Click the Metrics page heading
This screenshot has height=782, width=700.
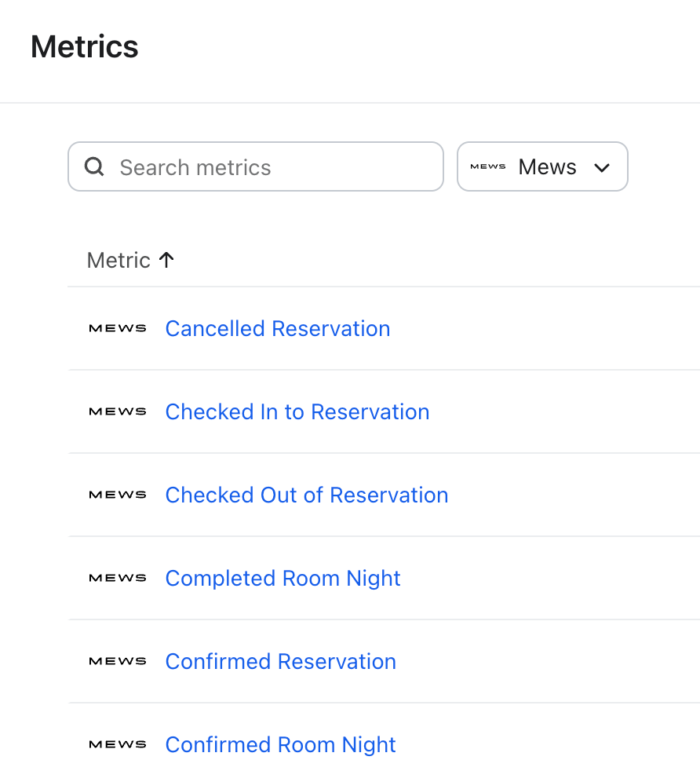coord(85,47)
